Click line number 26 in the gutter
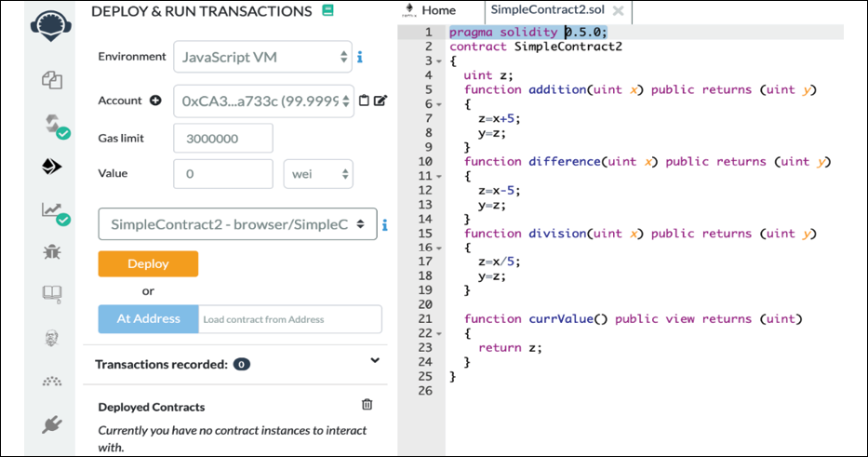The image size is (868, 457). pyautogui.click(x=425, y=391)
